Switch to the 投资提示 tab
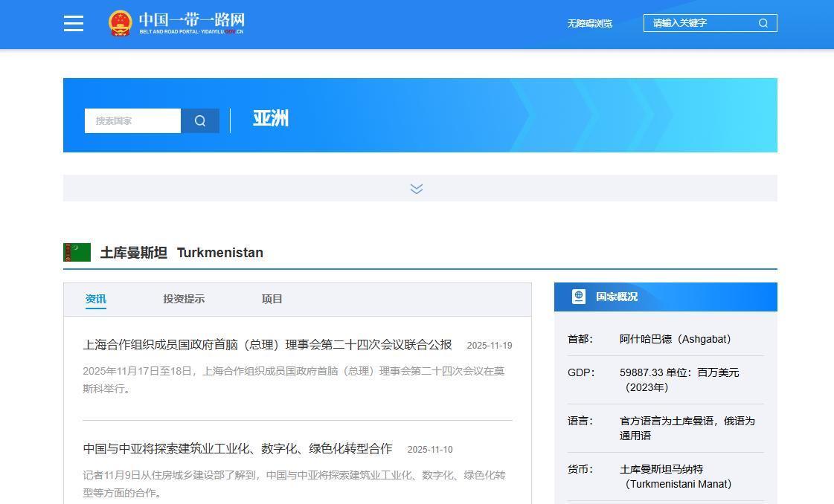The width and height of the screenshot is (834, 504). [184, 299]
